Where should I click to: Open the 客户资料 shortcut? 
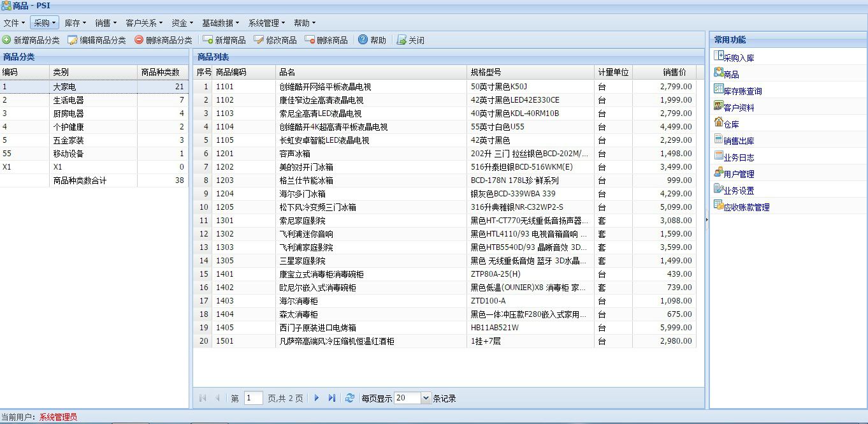pos(734,107)
